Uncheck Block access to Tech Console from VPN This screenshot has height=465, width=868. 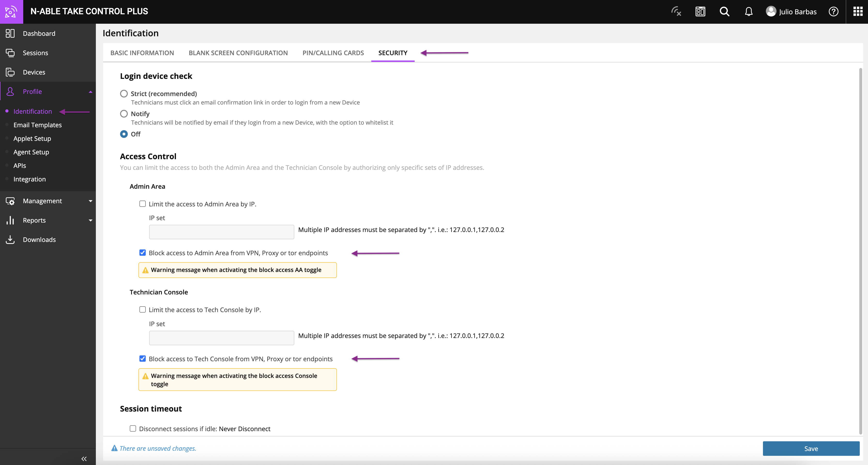coord(143,359)
